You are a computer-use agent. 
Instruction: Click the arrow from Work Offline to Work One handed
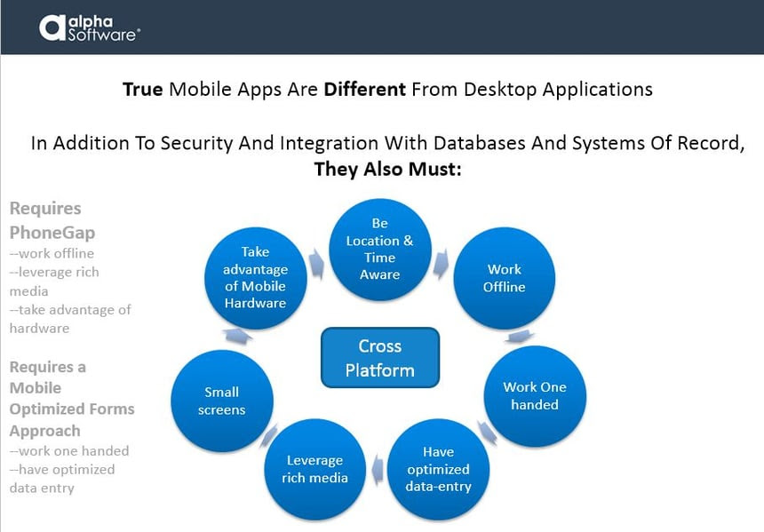point(519,337)
